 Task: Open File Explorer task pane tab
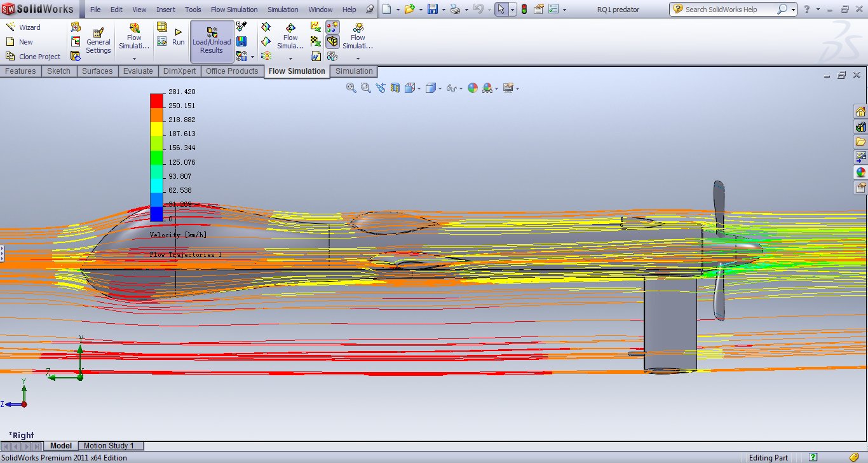point(860,142)
